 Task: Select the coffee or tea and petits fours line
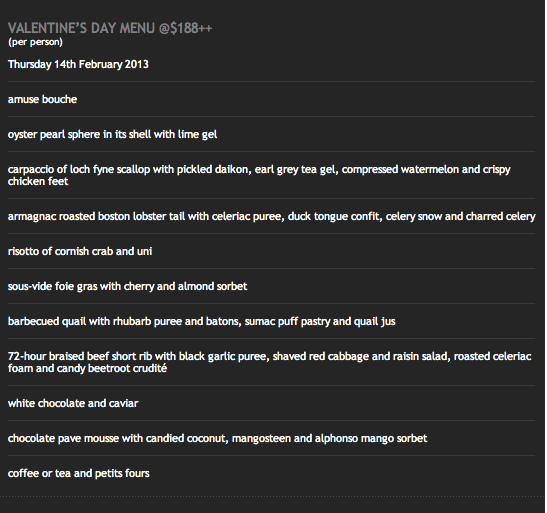(x=78, y=473)
